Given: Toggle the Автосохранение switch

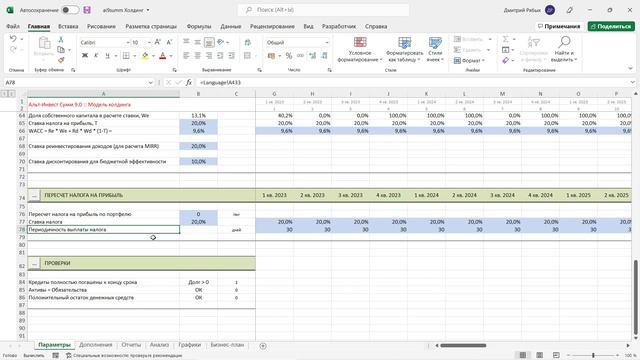Looking at the screenshot, I should coord(70,10).
